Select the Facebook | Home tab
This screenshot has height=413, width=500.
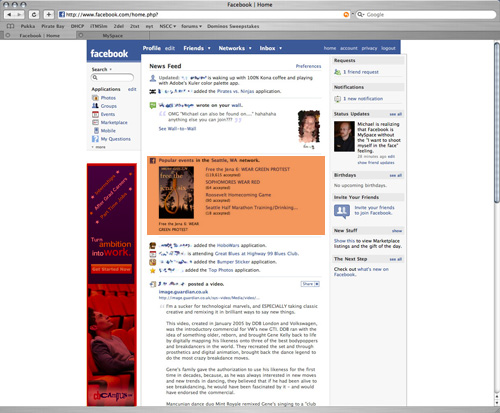[x=39, y=35]
